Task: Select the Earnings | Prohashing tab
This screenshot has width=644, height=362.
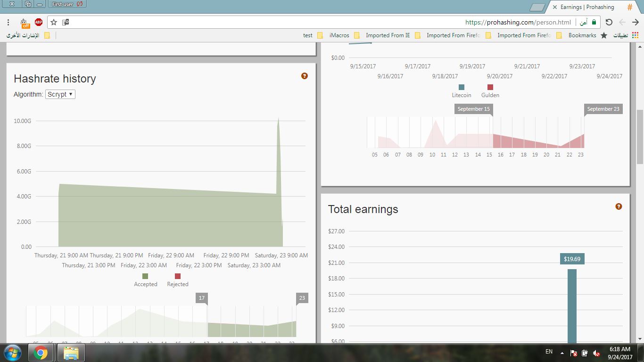Action: [x=587, y=7]
